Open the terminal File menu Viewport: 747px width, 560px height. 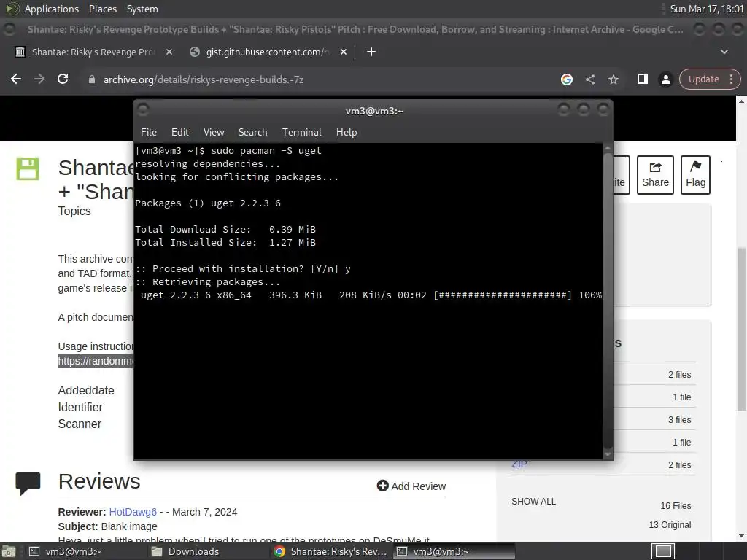[x=149, y=133]
